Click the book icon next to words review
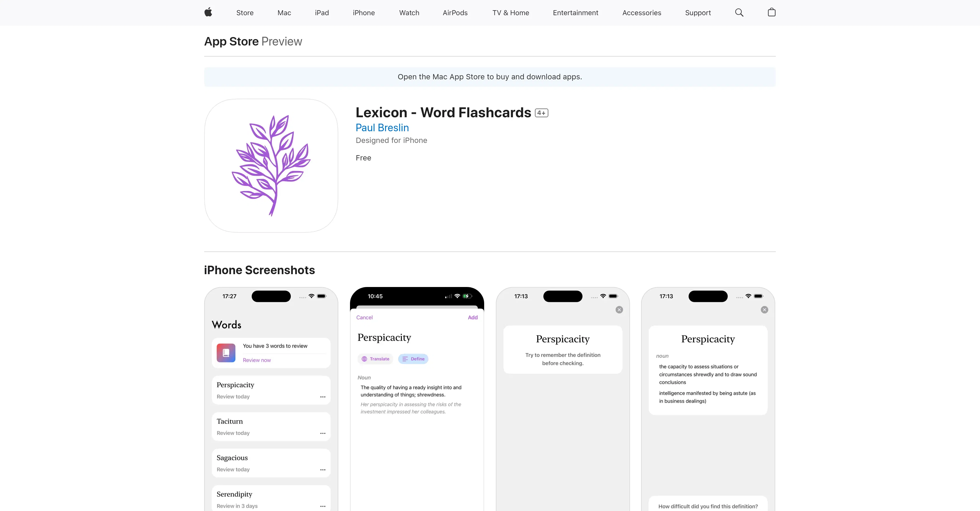 [x=225, y=353]
